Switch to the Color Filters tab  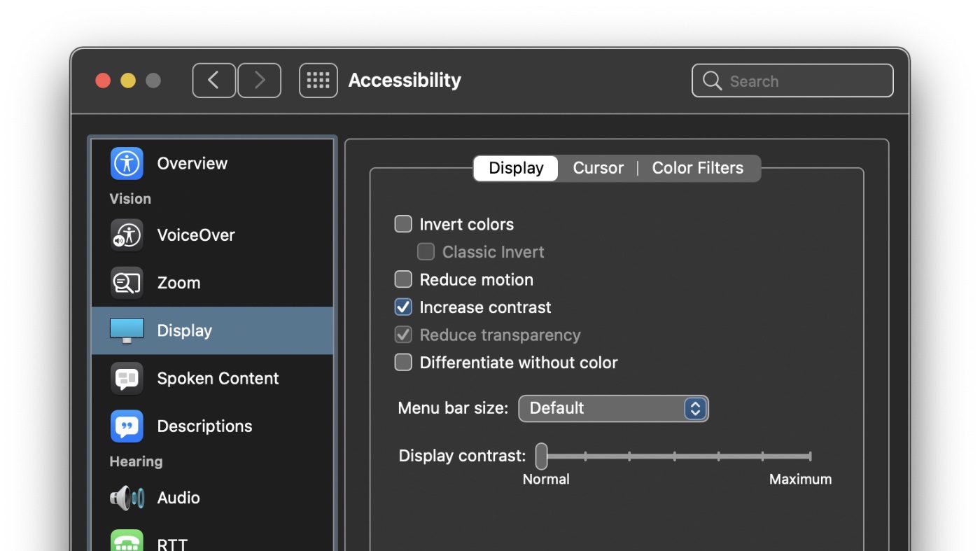(697, 168)
